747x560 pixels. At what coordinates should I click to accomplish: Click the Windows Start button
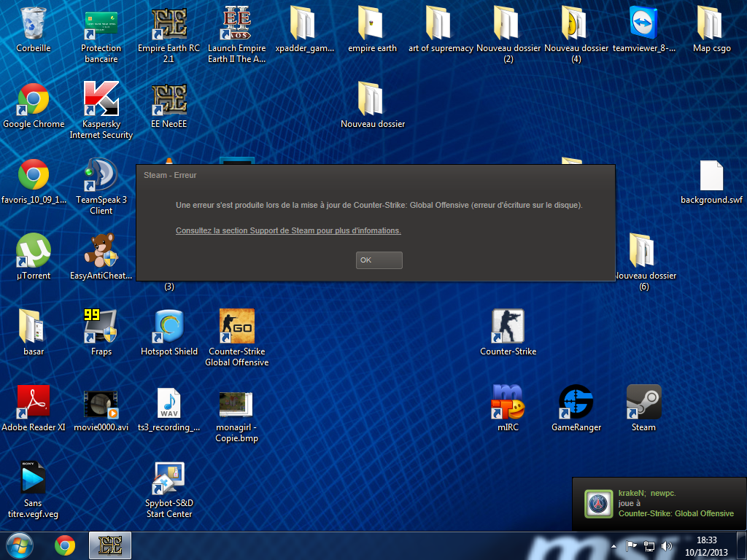pyautogui.click(x=20, y=545)
